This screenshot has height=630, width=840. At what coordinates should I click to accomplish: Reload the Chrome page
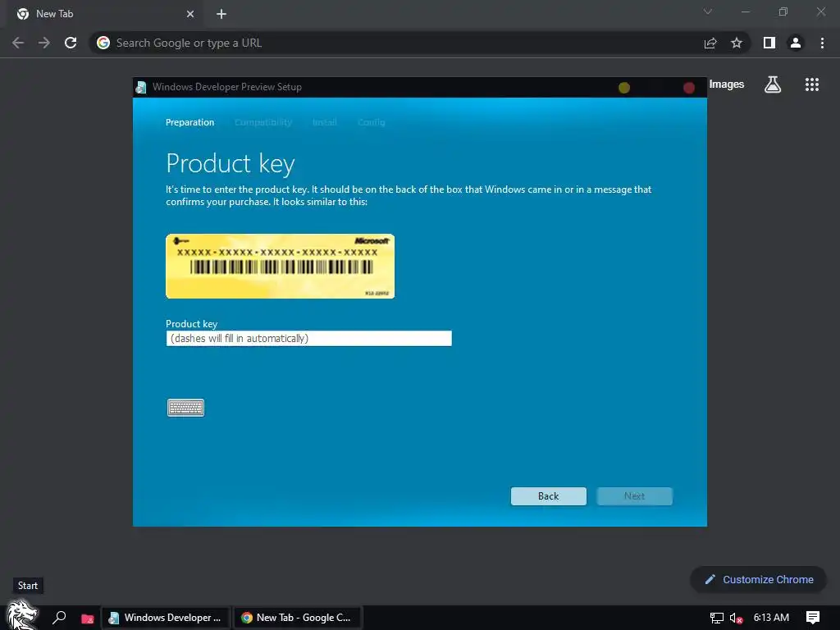[71, 43]
